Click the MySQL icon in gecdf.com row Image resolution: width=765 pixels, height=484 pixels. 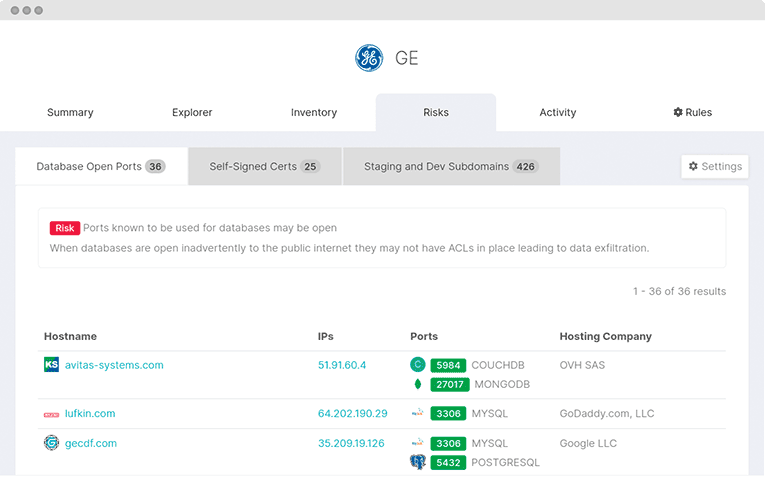click(418, 443)
